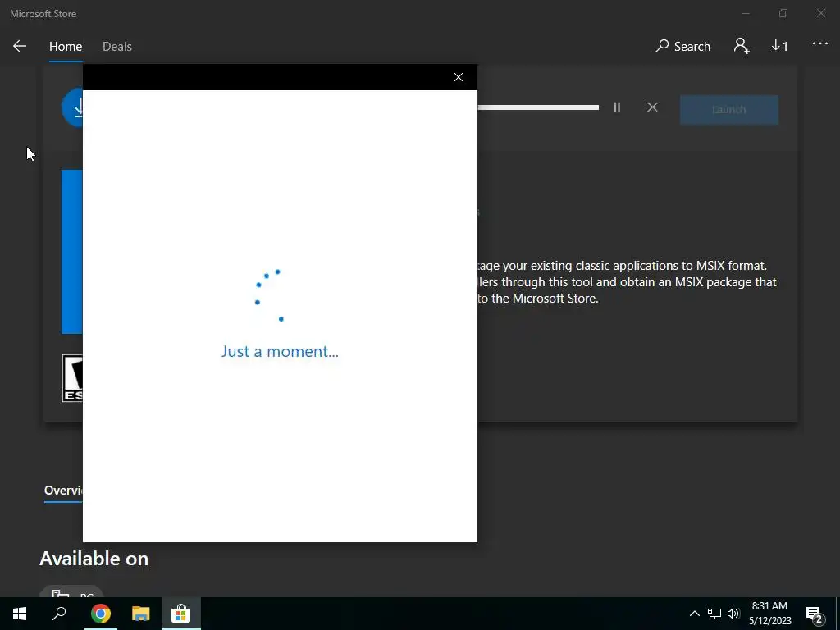Click the sign-in account icon
The width and height of the screenshot is (840, 630).
pos(742,46)
